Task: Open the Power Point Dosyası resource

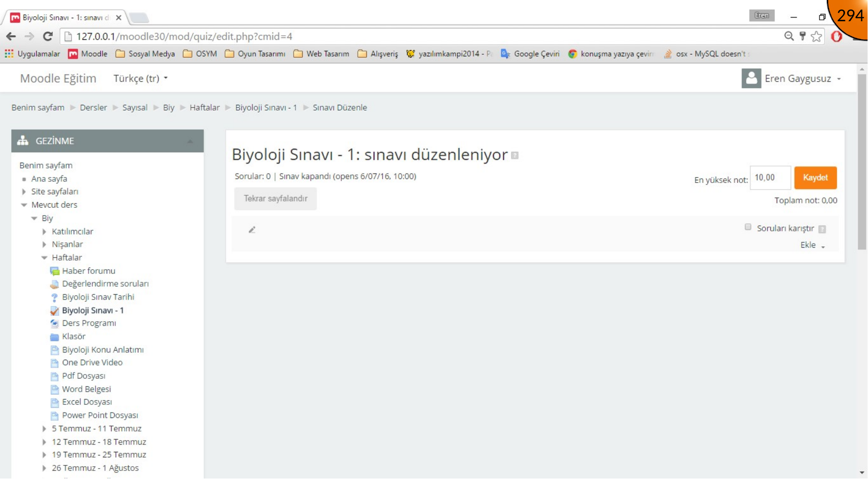Action: (100, 416)
